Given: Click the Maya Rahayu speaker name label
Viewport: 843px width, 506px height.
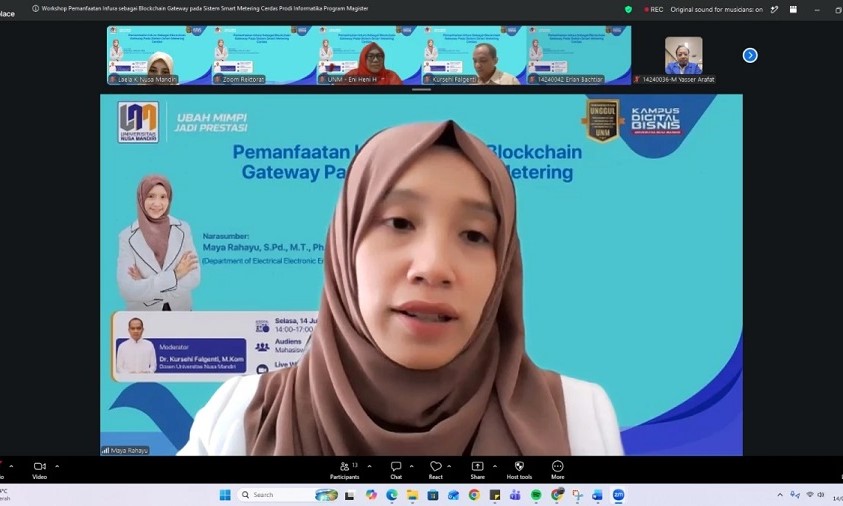Looking at the screenshot, I should [125, 451].
